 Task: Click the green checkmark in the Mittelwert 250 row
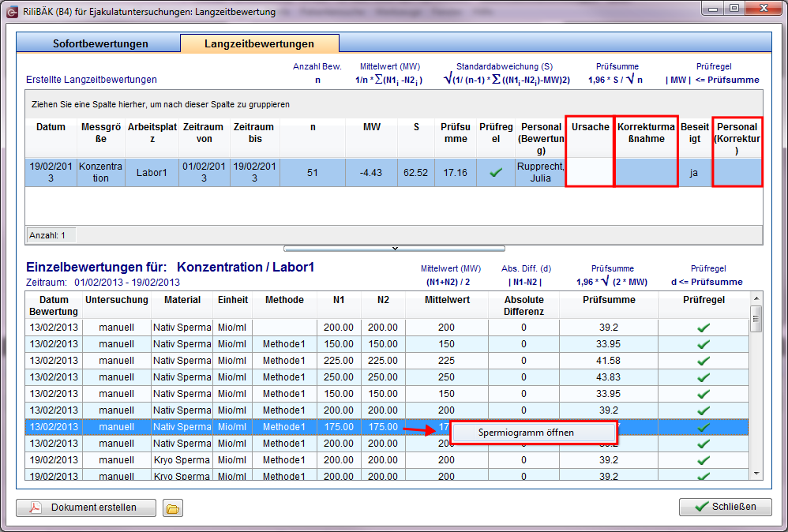(x=704, y=377)
